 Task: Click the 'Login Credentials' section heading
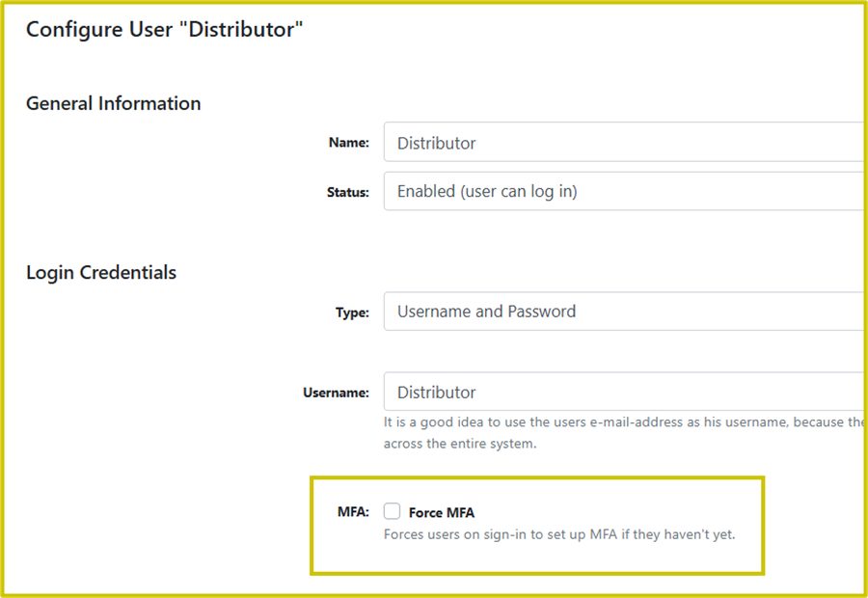click(101, 272)
